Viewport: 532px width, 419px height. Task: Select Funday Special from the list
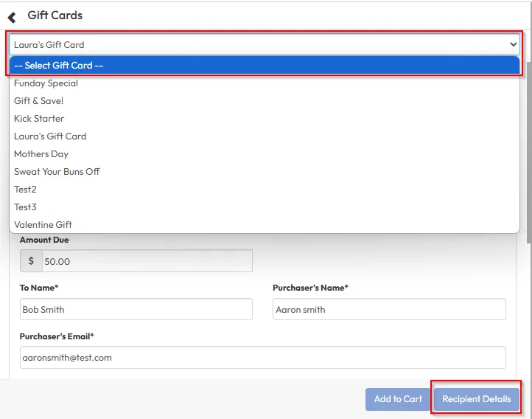(x=46, y=83)
